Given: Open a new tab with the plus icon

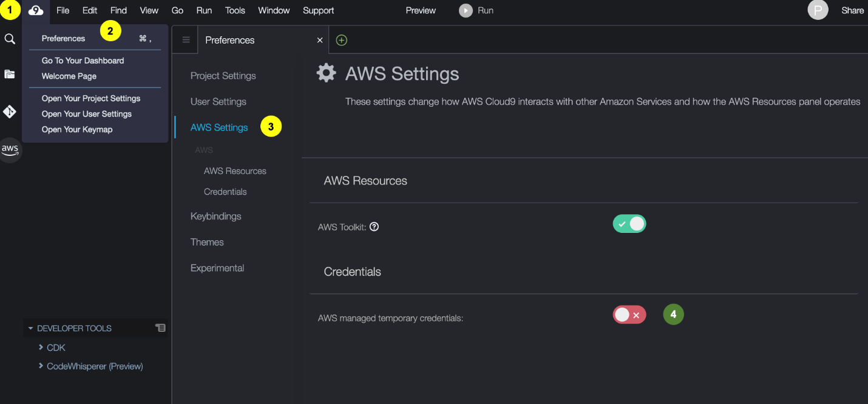Looking at the screenshot, I should pyautogui.click(x=341, y=39).
